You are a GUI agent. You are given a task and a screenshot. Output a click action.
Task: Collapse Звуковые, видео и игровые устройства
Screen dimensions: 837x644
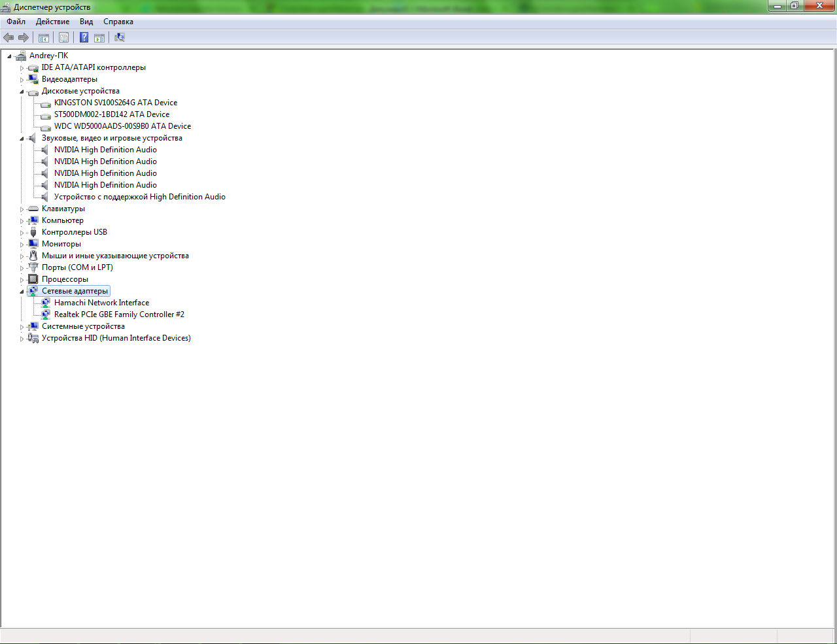point(22,139)
